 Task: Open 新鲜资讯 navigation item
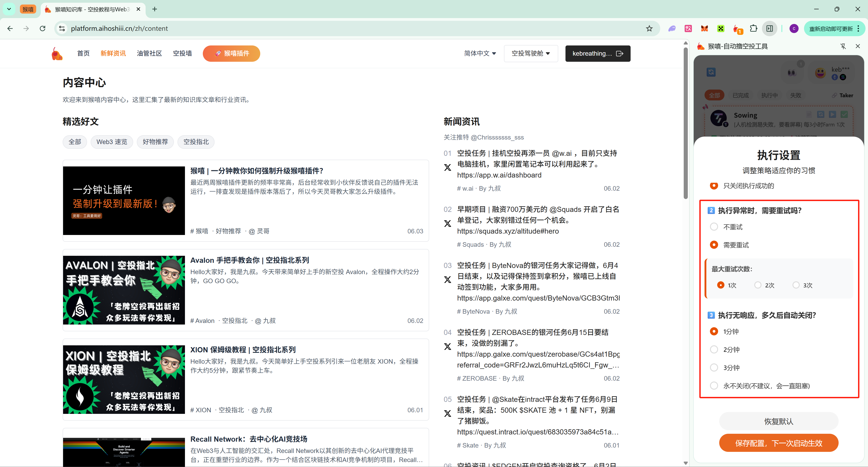(113, 53)
